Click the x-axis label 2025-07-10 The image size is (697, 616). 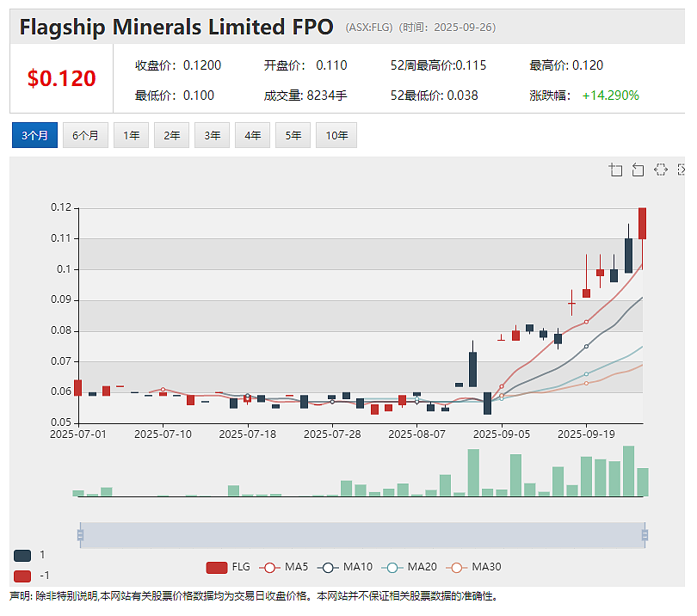click(163, 434)
